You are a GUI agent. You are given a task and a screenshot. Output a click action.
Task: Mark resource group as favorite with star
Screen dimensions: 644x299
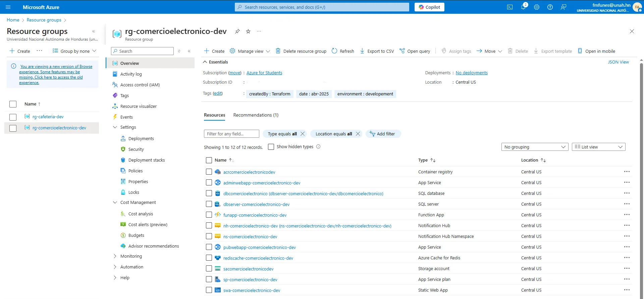point(248,31)
